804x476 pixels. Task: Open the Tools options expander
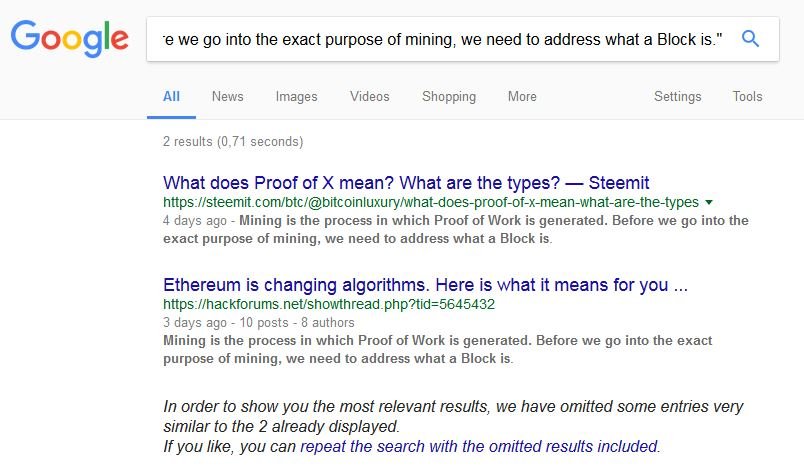[x=747, y=96]
